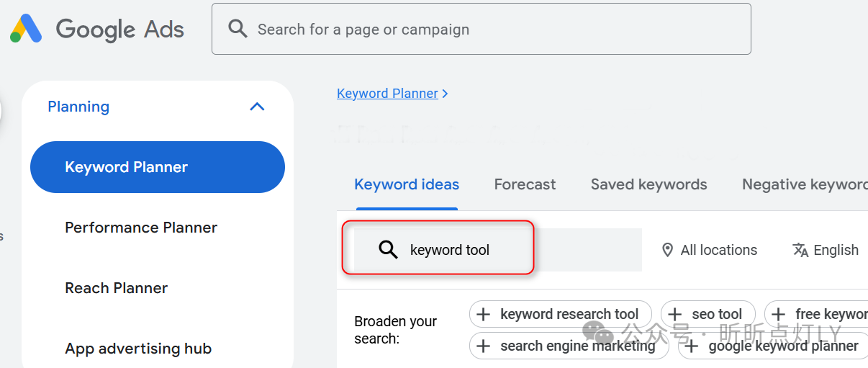The height and width of the screenshot is (368, 868).
Task: Switch to the Forecast tab
Action: click(525, 184)
